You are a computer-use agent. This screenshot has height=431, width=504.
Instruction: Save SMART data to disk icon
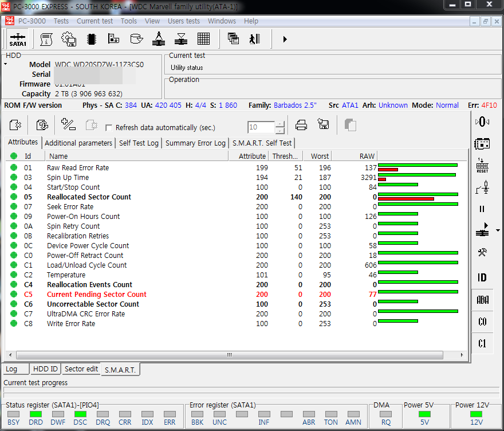pyautogui.click(x=323, y=124)
